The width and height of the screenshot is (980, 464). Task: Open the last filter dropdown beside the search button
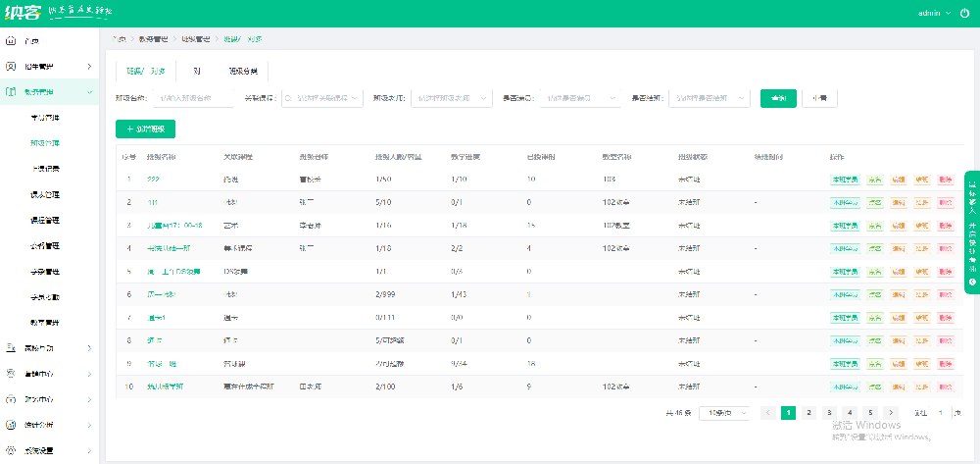pyautogui.click(x=710, y=99)
